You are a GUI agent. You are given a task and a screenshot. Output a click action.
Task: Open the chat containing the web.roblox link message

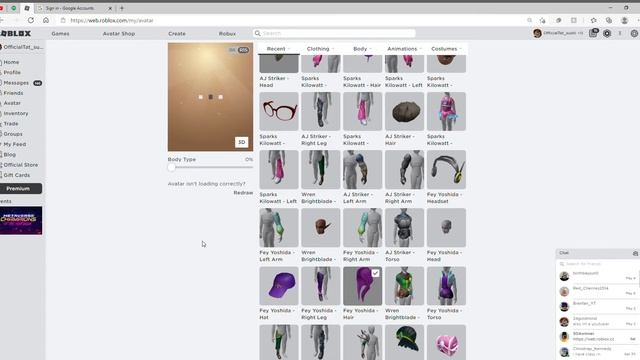(x=598, y=337)
